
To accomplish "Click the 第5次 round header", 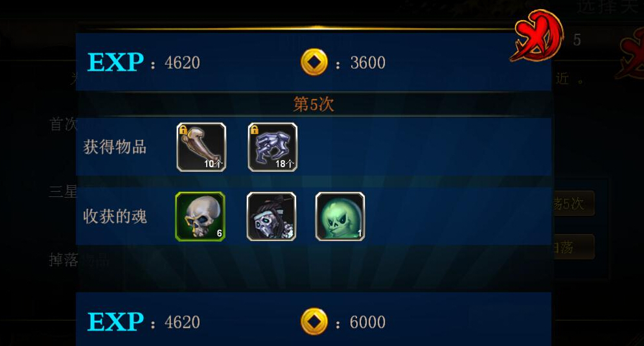I will [314, 104].
